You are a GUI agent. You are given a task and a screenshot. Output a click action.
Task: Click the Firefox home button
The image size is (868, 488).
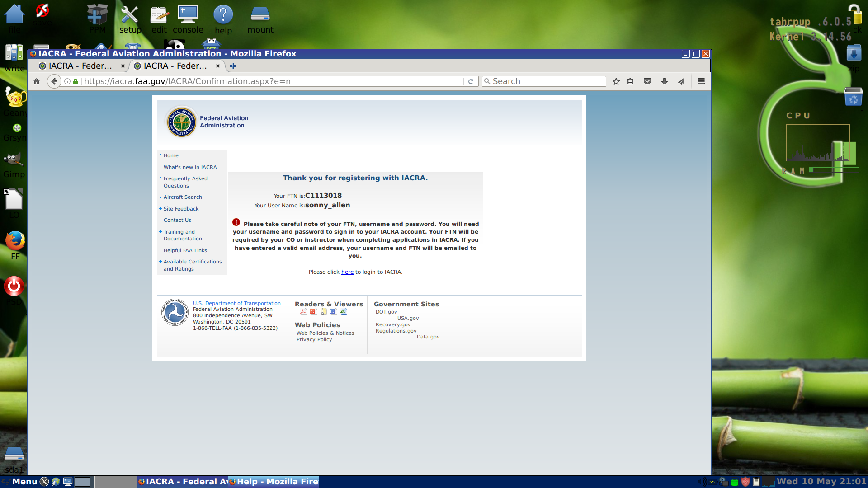[x=37, y=81]
